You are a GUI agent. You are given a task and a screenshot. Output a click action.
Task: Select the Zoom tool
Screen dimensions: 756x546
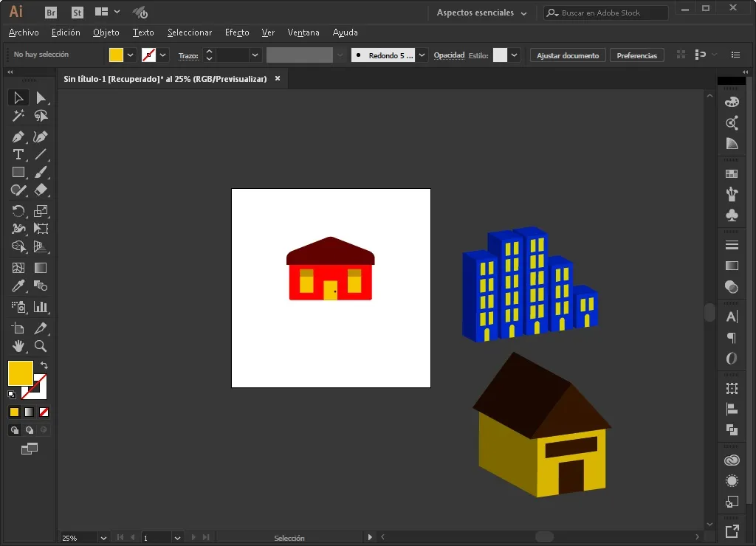click(x=41, y=346)
